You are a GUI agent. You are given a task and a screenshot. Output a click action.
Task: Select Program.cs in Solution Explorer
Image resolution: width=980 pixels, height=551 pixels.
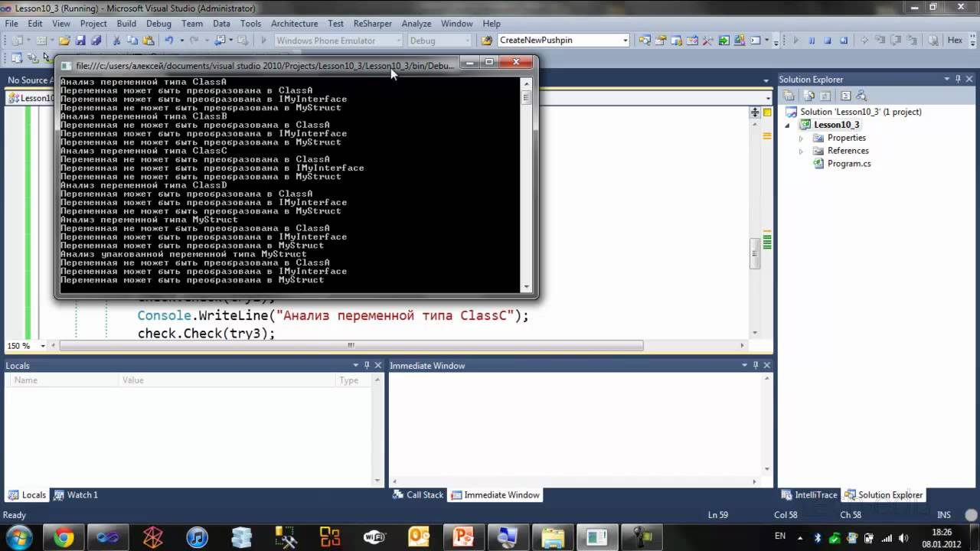849,164
